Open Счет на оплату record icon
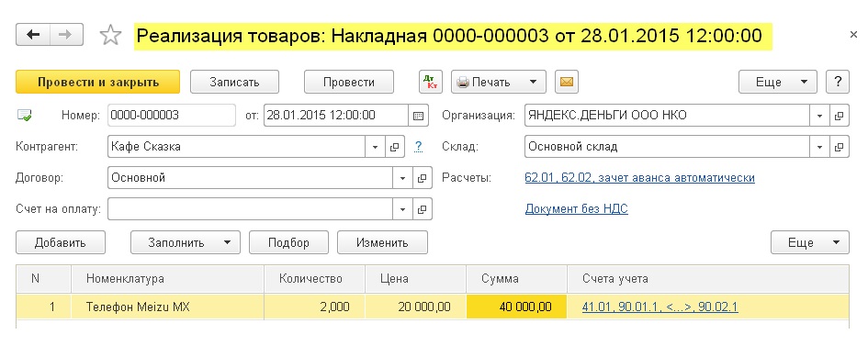This screenshot has height=346, width=868. pos(422,209)
